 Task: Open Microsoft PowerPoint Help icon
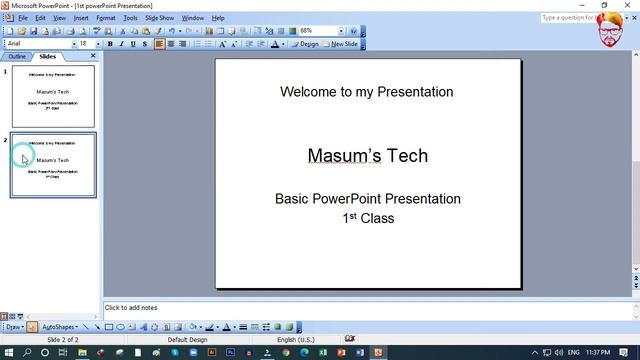click(x=353, y=31)
